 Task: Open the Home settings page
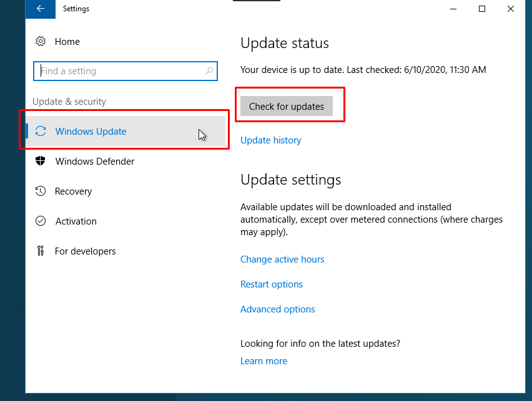pyautogui.click(x=67, y=42)
